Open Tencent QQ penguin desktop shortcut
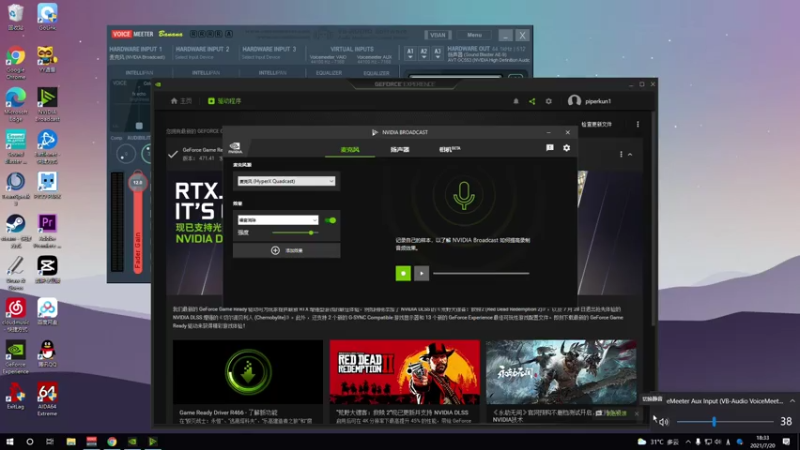Screen dimensions: 800x450 click(x=47, y=354)
